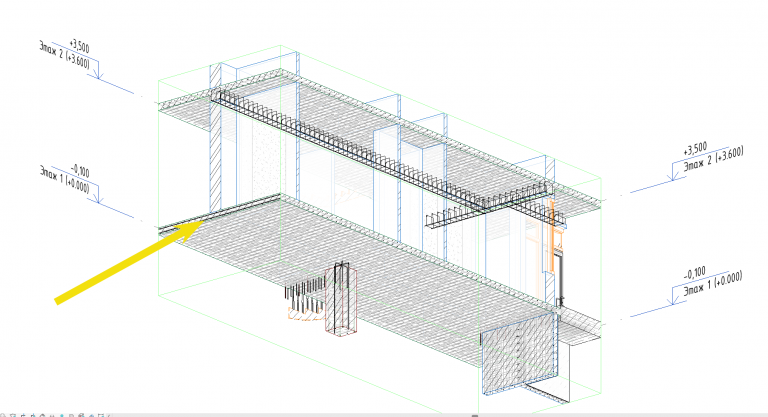Select the short cross beam rebar cage
Screen dimensions: 768x417
coord(488,207)
